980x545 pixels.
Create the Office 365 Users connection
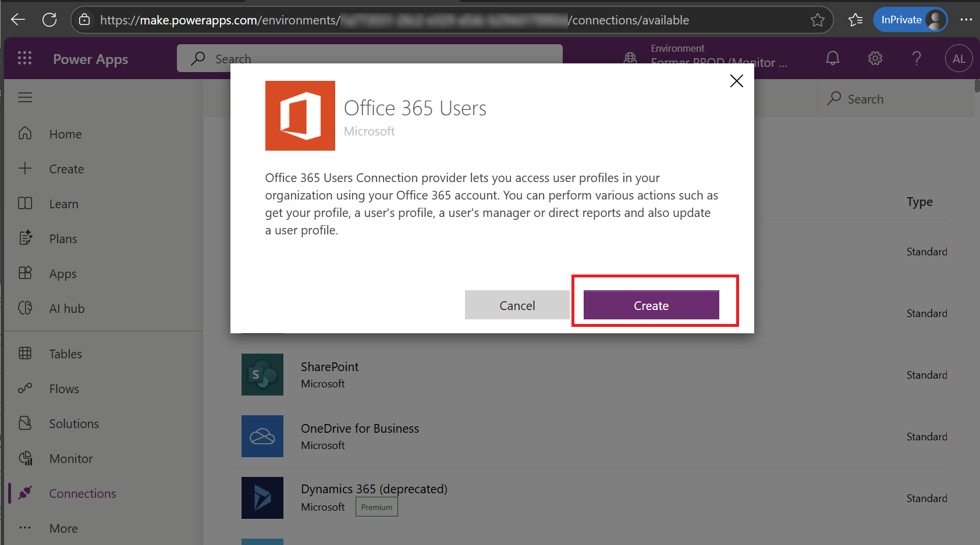coord(651,305)
